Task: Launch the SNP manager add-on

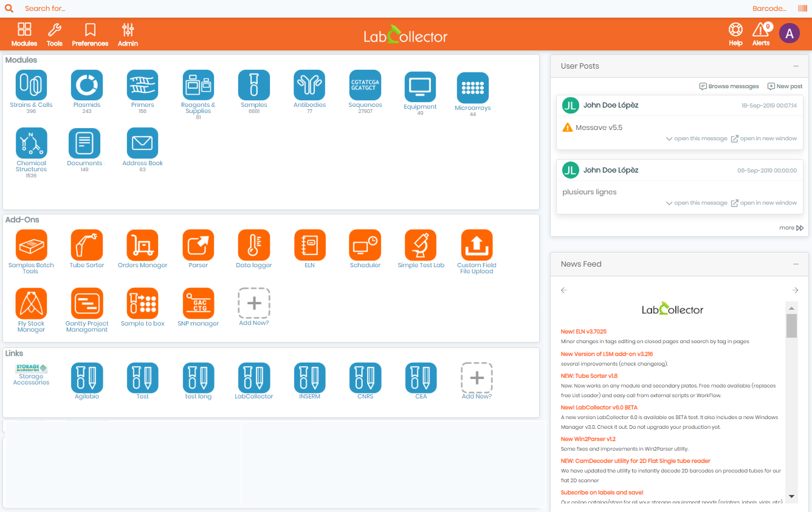Action: coord(198,304)
